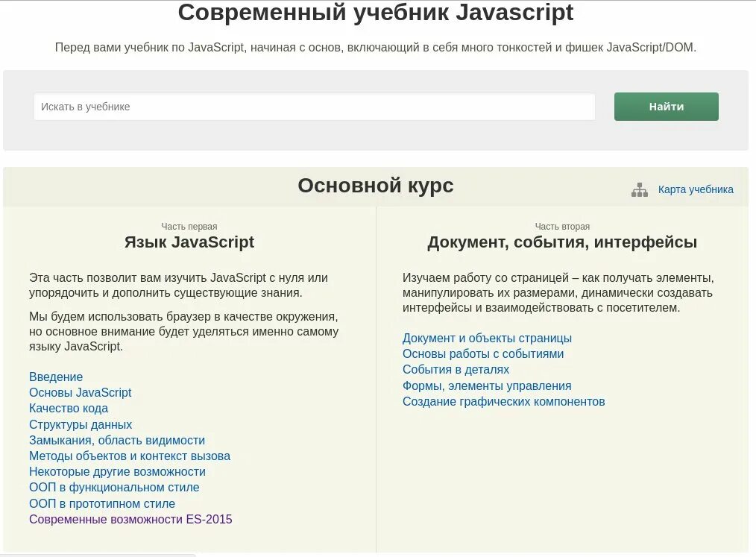The image size is (756, 557).
Task: Open Методы объектов и контекст вызова
Action: pos(130,456)
